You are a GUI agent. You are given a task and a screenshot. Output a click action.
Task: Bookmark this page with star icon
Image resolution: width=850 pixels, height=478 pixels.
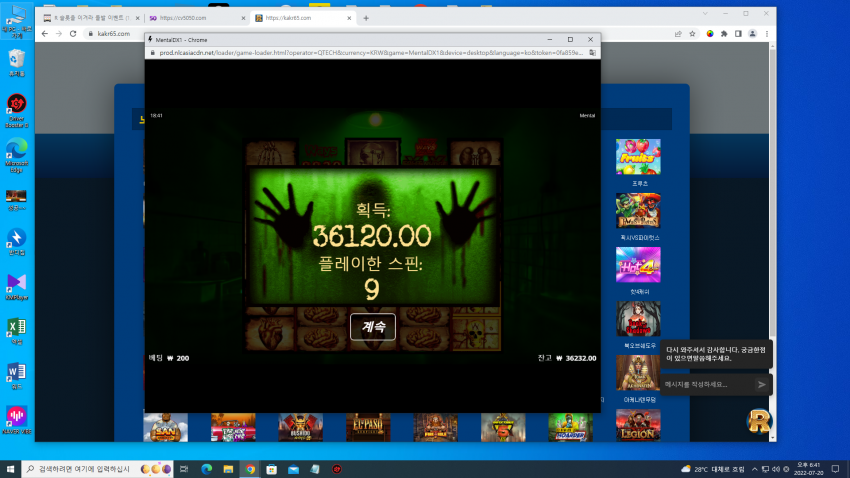pos(692,34)
